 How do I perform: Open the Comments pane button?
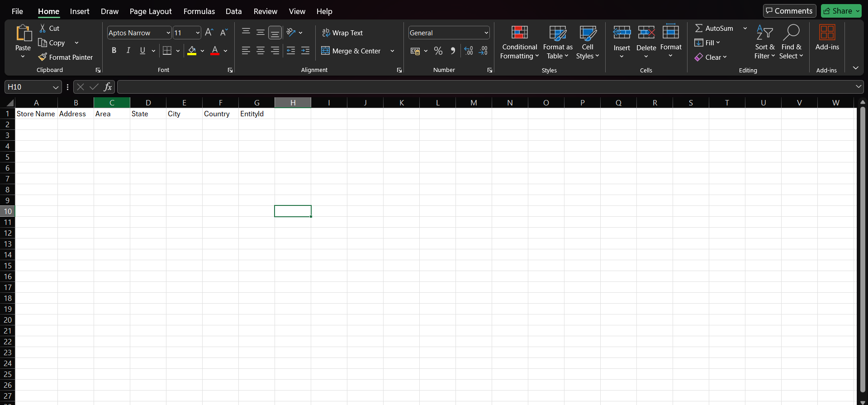(x=789, y=11)
